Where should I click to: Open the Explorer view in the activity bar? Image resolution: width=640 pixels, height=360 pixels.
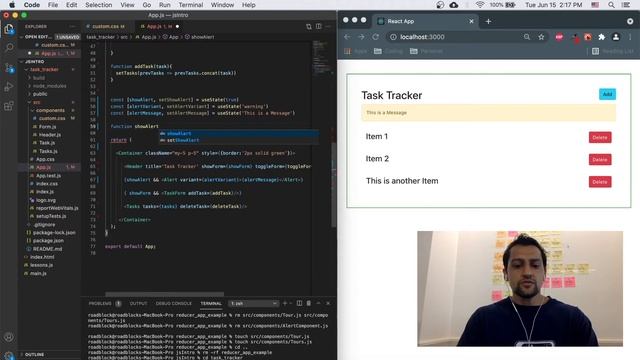click(9, 29)
